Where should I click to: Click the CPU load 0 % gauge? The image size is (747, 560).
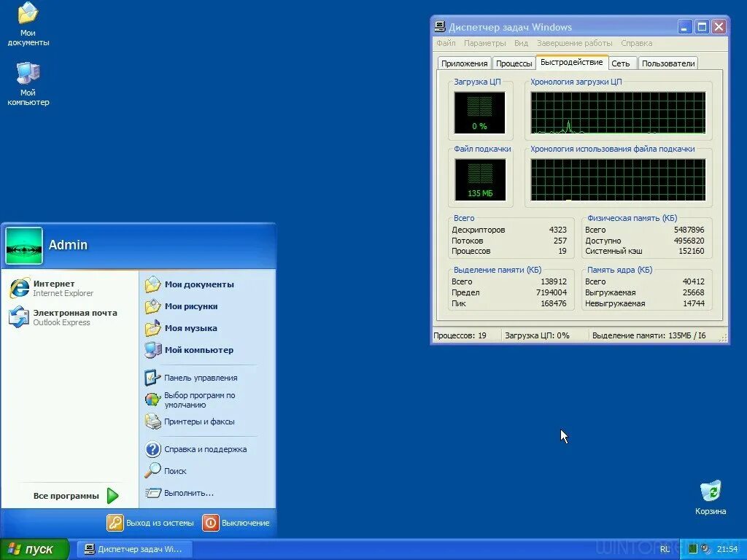click(480, 113)
